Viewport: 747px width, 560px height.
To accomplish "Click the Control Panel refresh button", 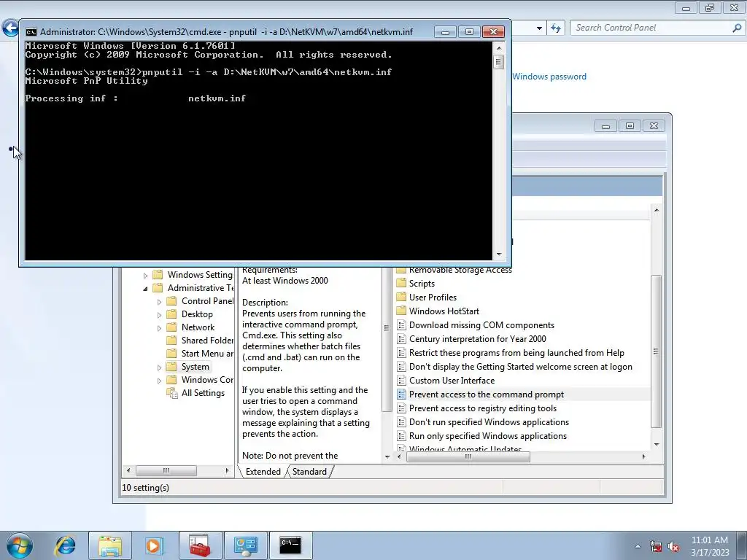I will 555,28.
